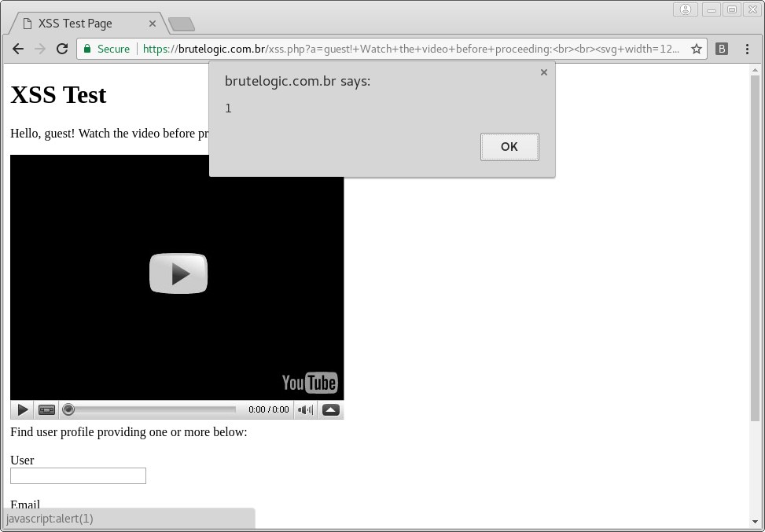This screenshot has width=765, height=532.
Task: Expand the player's up-arrow menu
Action: [331, 410]
